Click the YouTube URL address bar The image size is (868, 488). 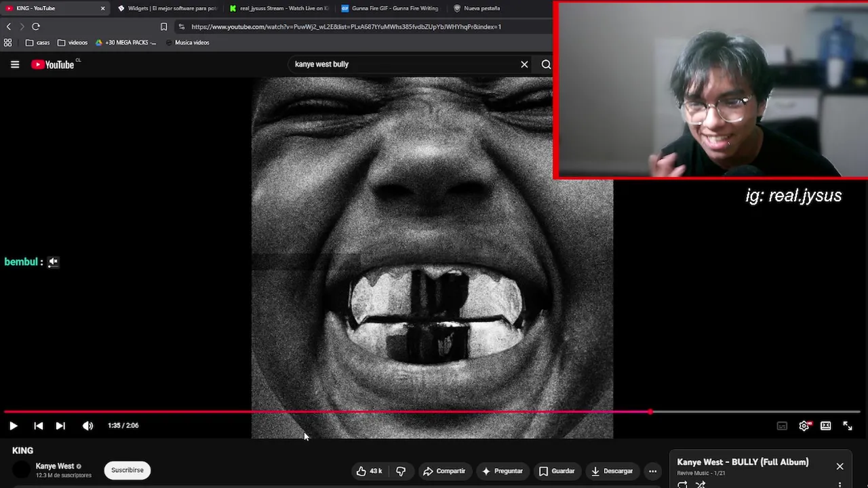[x=346, y=26]
